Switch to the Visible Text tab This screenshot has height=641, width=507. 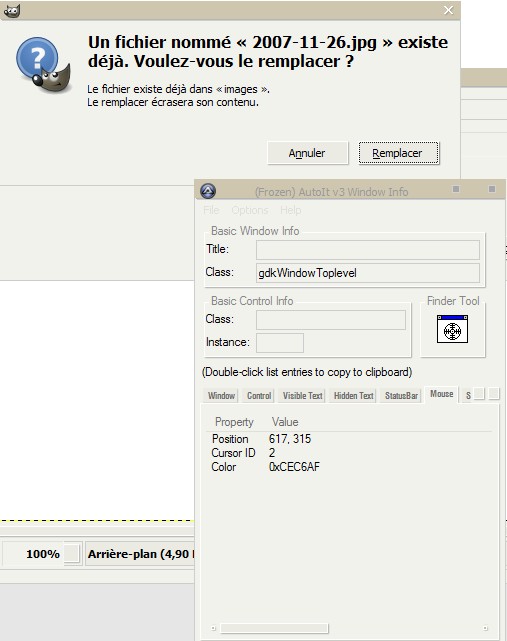coord(302,395)
